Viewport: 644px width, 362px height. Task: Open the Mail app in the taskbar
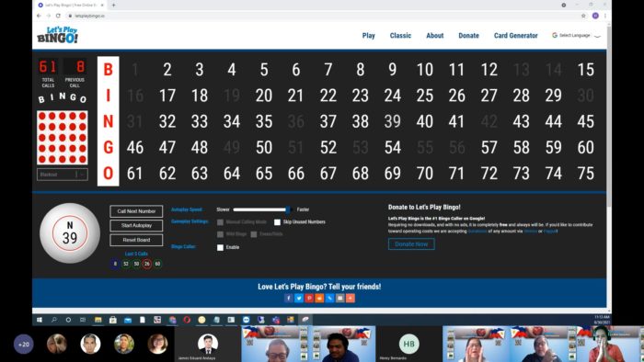(x=128, y=320)
